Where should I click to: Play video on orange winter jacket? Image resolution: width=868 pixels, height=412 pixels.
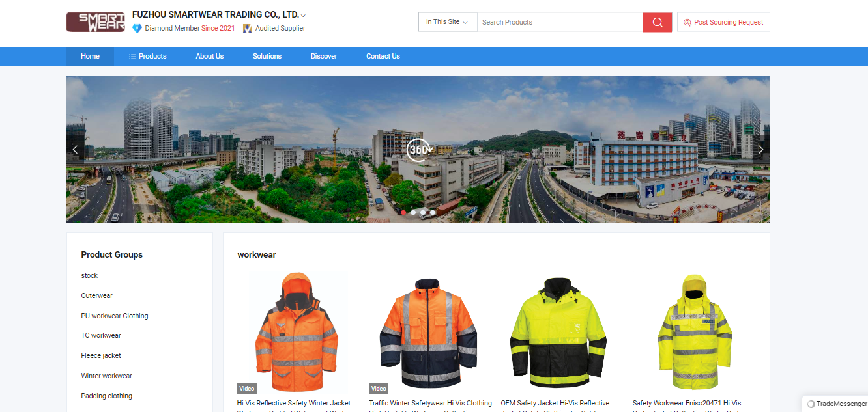click(247, 388)
